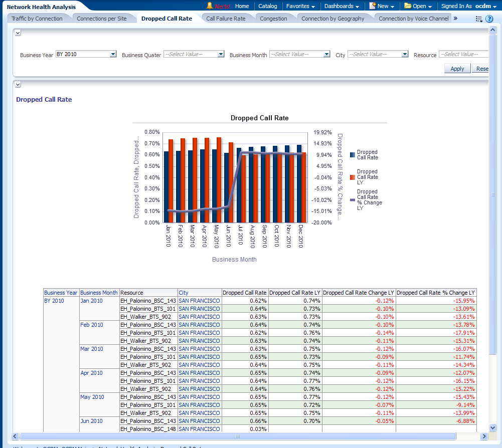Open the Business Year dropdown
This screenshot has height=448, width=502.
click(x=113, y=54)
